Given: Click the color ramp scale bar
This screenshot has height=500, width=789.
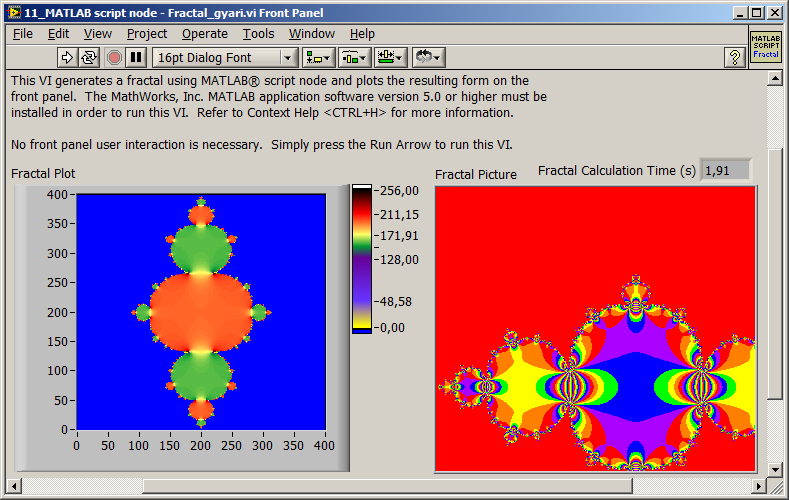Looking at the screenshot, I should tap(362, 259).
